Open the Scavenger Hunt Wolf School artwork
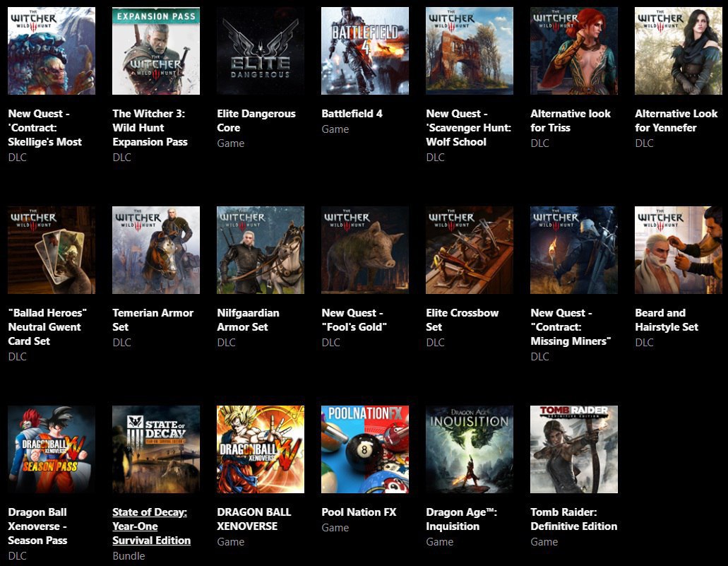 470,51
